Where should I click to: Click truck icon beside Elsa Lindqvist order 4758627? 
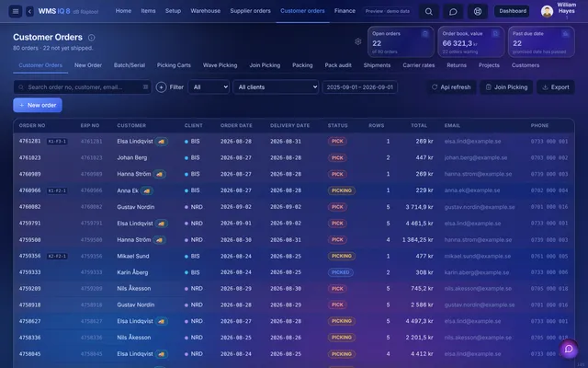(162, 321)
